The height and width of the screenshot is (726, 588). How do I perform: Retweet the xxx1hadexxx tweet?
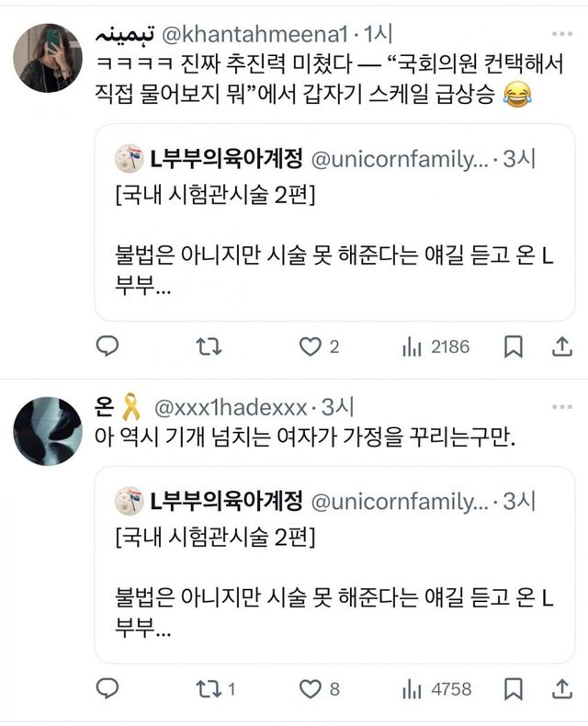(209, 688)
